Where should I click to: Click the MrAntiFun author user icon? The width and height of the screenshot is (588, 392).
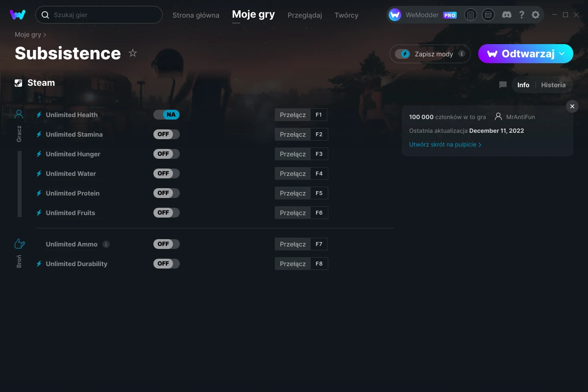click(x=498, y=117)
